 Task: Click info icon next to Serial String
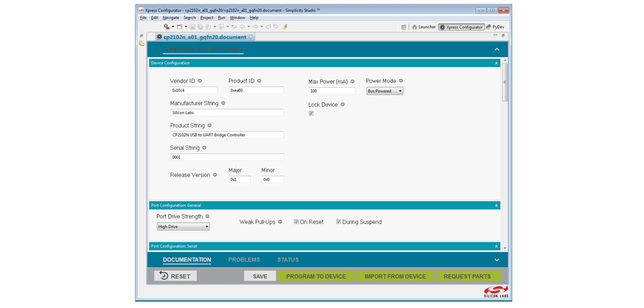pos(204,147)
